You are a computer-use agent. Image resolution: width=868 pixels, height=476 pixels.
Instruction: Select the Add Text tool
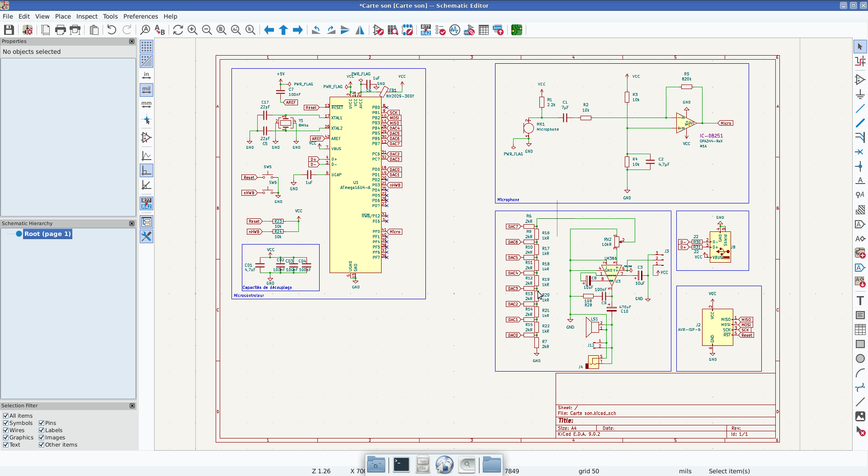tap(860, 301)
